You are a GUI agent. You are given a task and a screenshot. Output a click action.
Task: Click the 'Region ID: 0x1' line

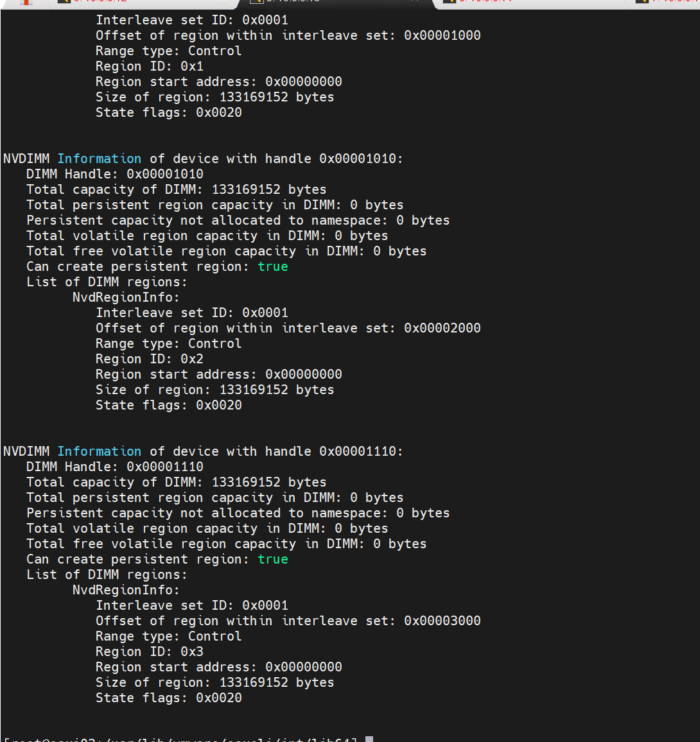click(x=149, y=66)
